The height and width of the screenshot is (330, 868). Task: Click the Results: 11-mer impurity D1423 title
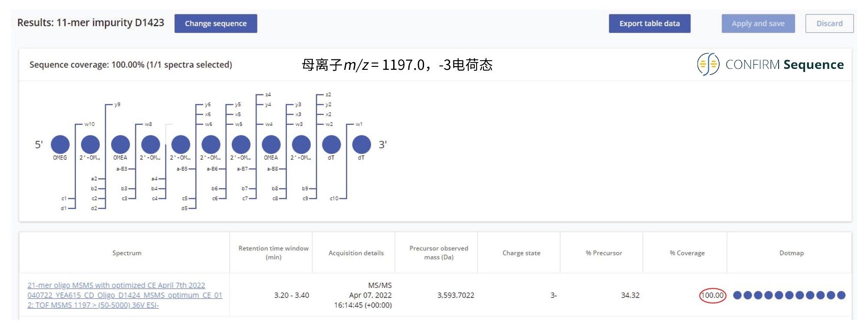[91, 23]
